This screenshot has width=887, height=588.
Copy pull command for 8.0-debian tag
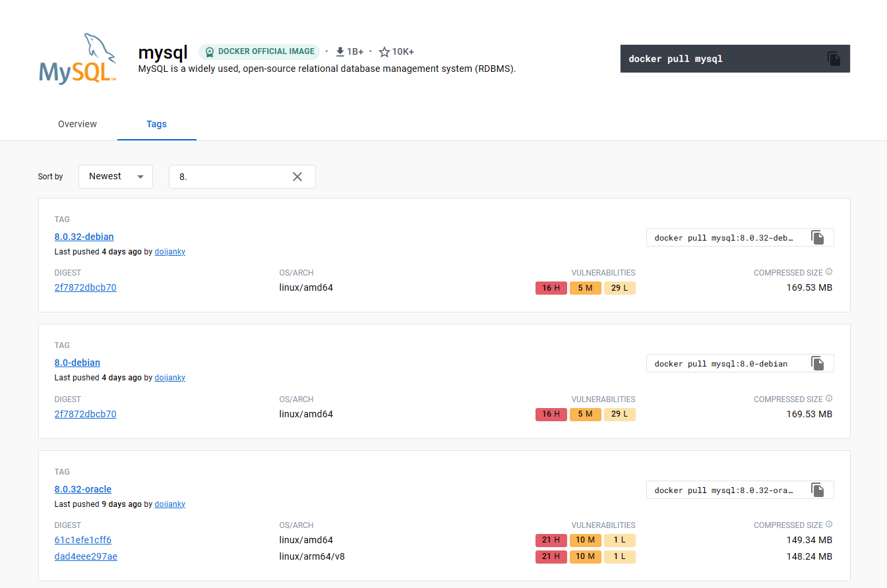818,363
